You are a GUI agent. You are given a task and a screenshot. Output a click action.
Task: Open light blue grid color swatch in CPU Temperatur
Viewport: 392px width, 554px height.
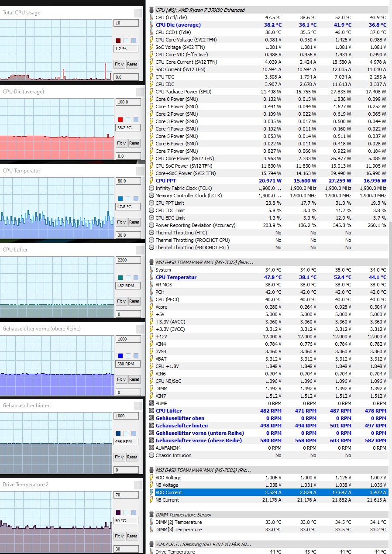click(136, 199)
